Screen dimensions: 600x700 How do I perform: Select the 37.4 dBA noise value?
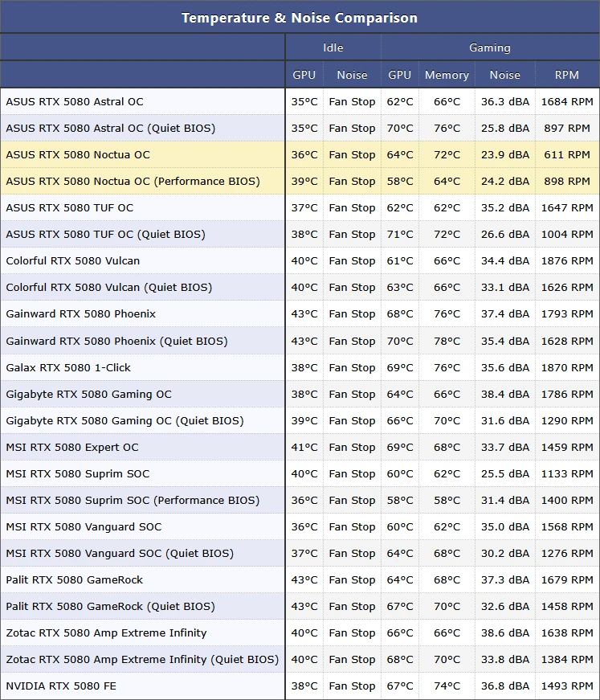click(x=505, y=314)
